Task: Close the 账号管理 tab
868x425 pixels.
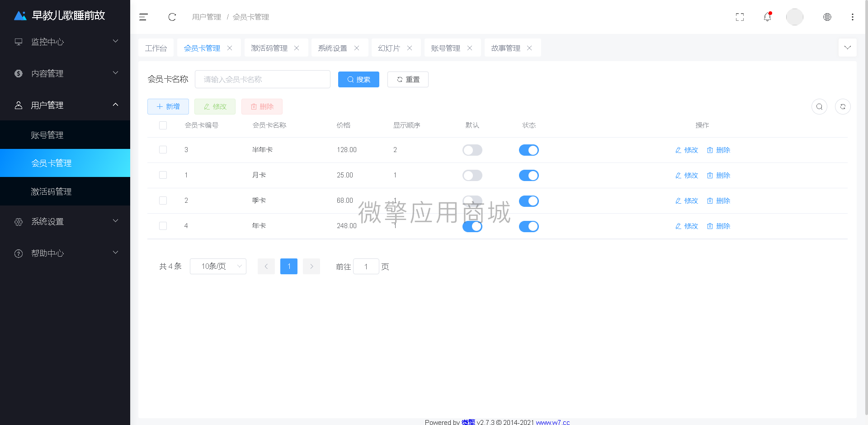Action: pos(470,48)
